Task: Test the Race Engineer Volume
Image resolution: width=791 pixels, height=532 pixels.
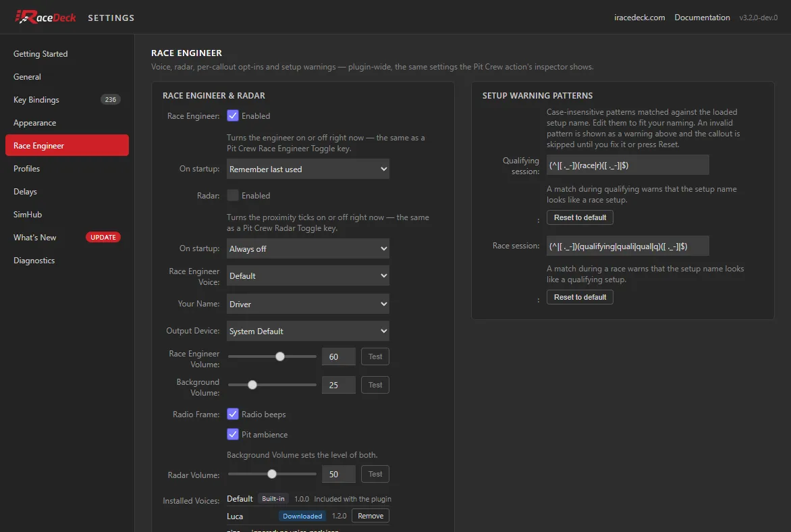Action: 375,356
